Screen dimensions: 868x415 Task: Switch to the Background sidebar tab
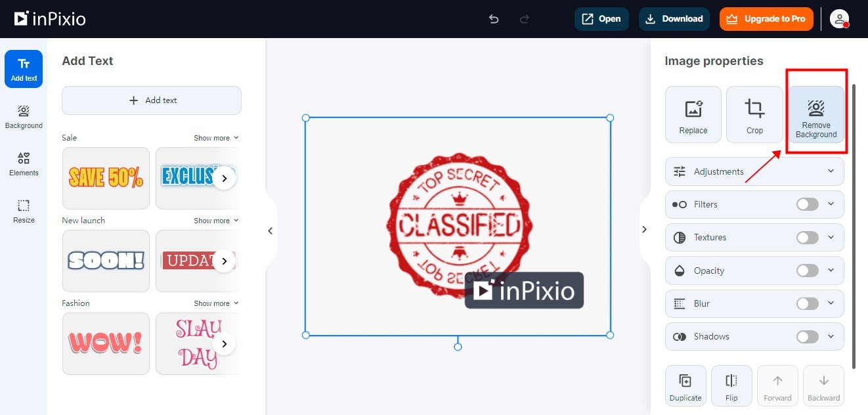tap(24, 117)
